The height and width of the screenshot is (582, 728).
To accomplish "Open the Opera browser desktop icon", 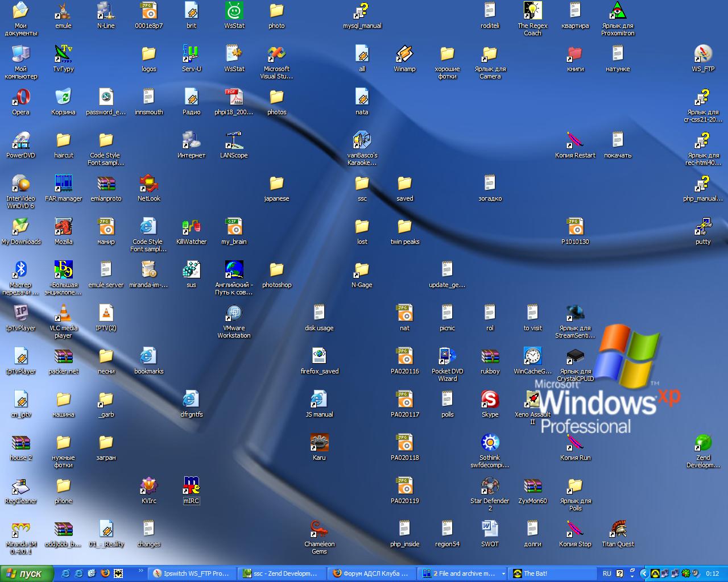I will click(x=21, y=98).
